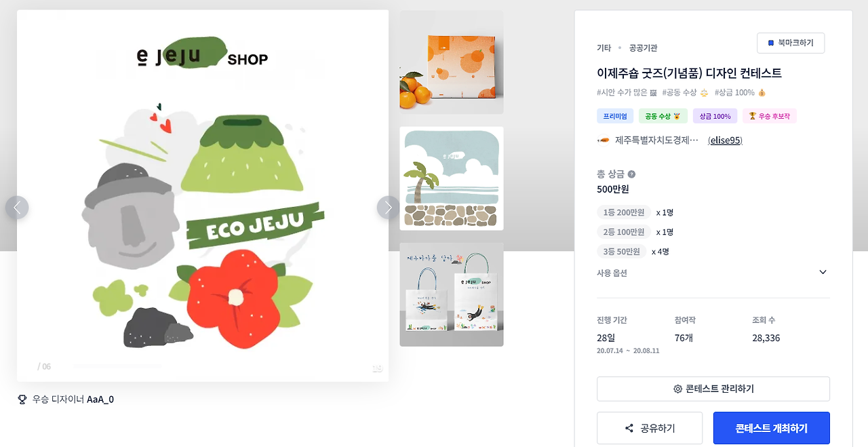Click the help question mark next to 총 상금
The image size is (868, 447).
pyautogui.click(x=631, y=174)
